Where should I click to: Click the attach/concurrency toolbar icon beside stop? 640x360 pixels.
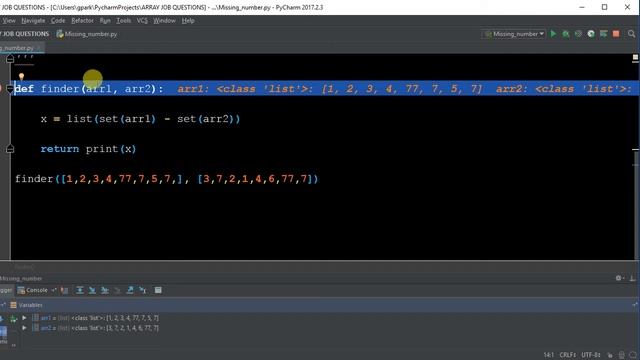[603, 34]
